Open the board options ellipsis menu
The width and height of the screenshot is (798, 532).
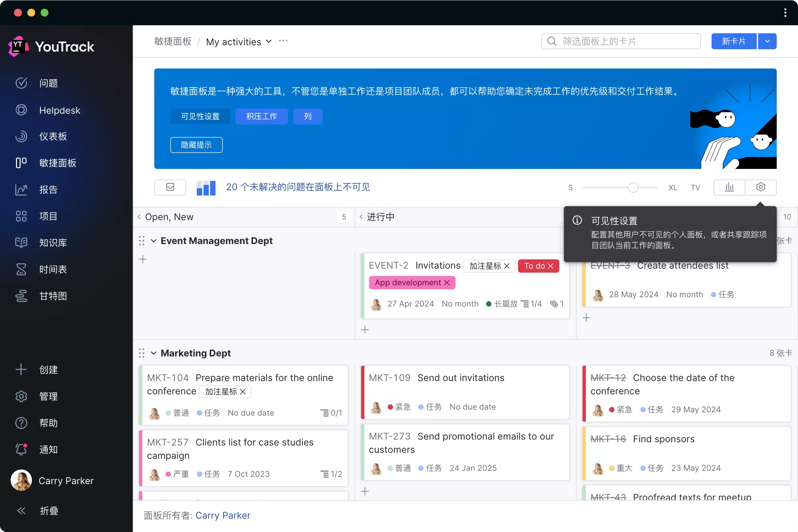(x=283, y=41)
